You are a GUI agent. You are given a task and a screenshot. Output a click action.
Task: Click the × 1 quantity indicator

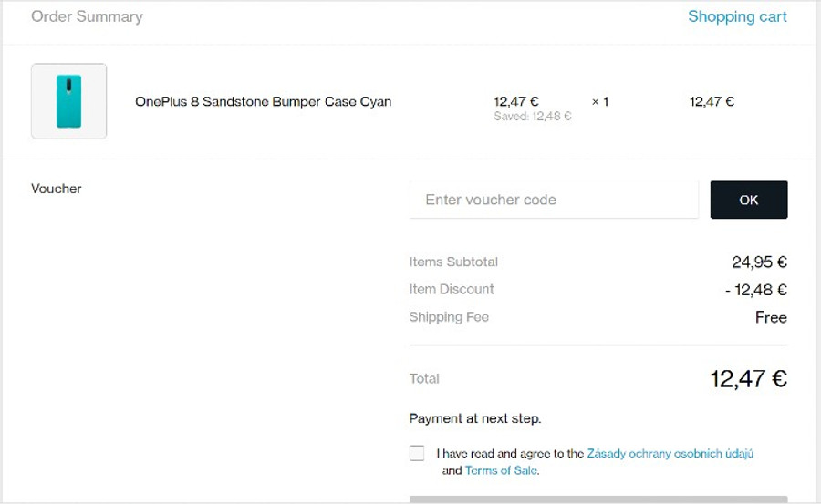[x=599, y=101]
